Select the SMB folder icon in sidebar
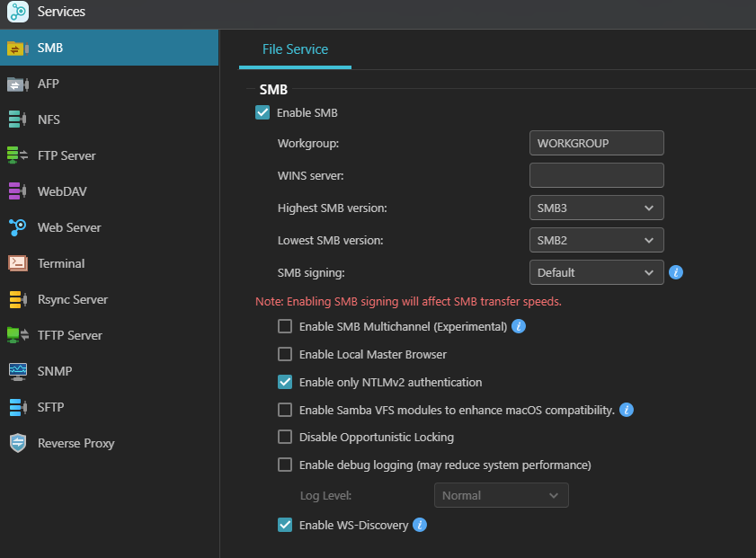The height and width of the screenshot is (558, 756). click(x=18, y=49)
